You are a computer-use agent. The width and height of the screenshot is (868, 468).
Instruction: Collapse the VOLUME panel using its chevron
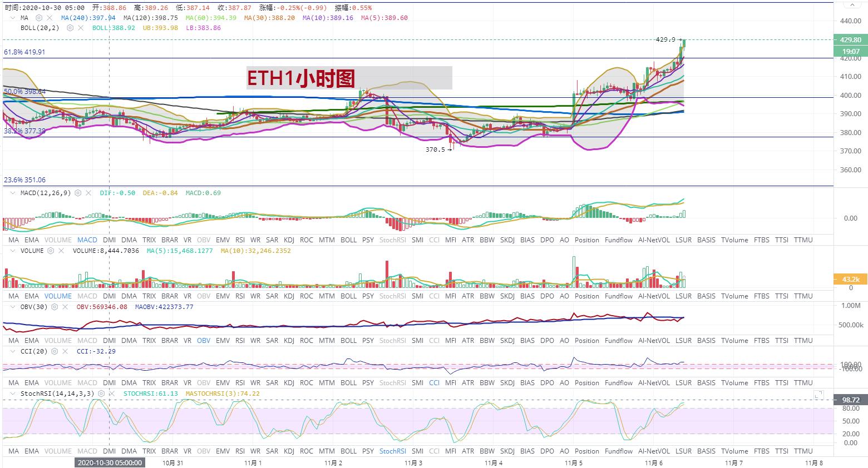click(13, 251)
